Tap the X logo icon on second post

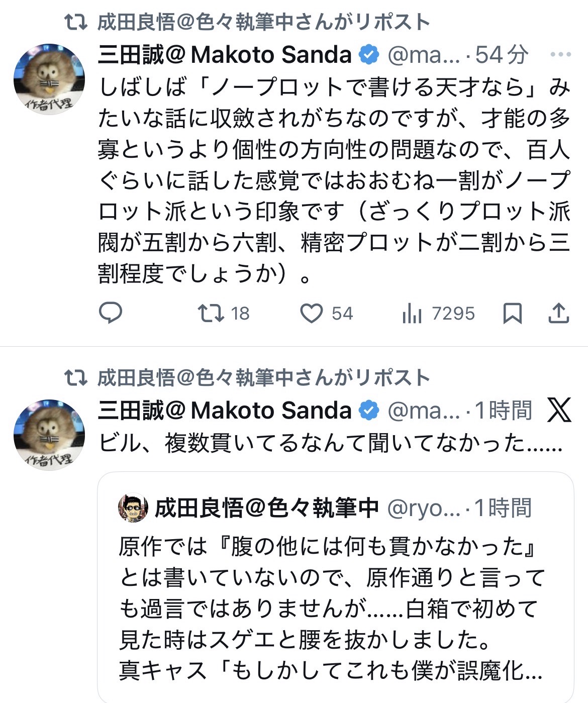(559, 410)
